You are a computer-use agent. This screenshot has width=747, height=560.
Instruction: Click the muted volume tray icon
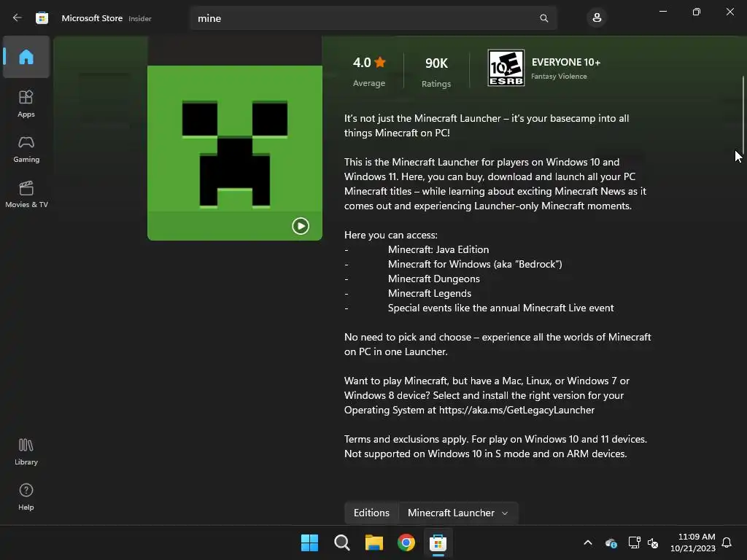(653, 542)
